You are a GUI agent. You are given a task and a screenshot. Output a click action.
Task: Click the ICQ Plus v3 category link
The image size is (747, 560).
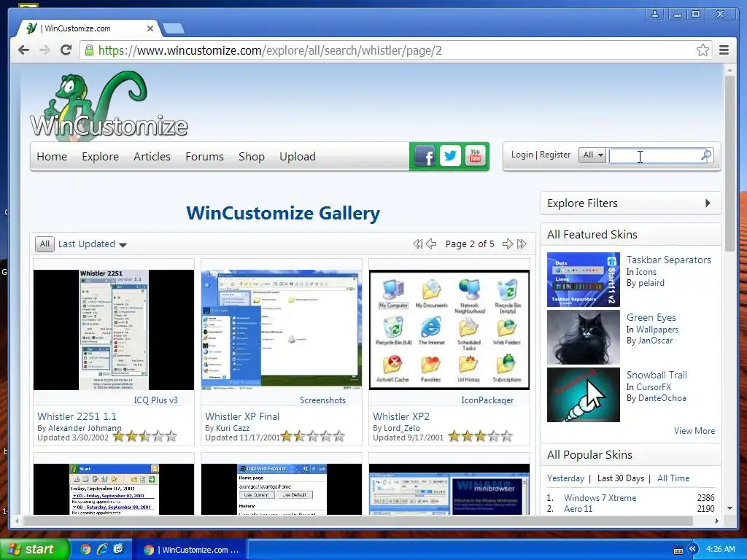click(155, 400)
